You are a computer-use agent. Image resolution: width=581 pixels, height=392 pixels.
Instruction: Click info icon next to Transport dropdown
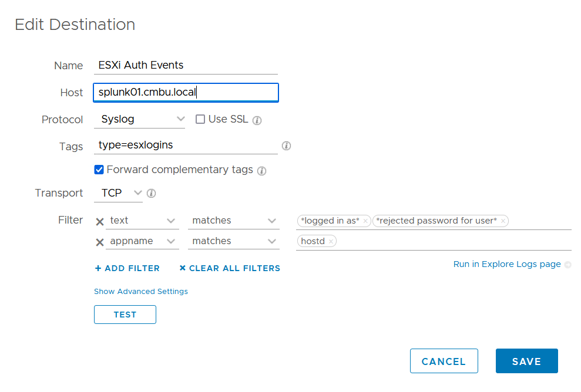[x=151, y=193]
